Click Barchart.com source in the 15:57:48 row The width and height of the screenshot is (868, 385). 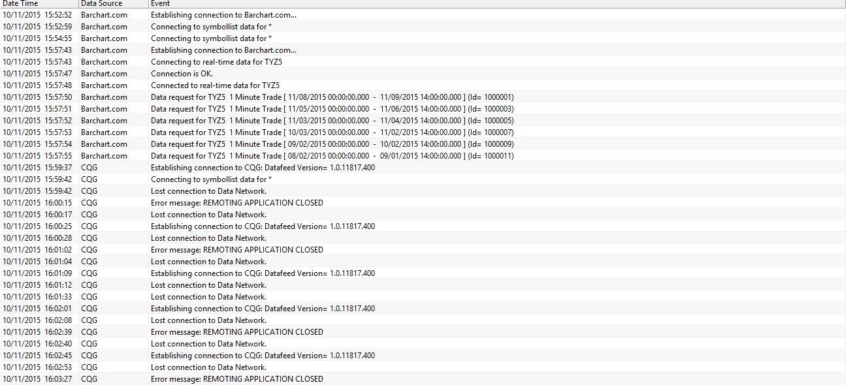[104, 85]
